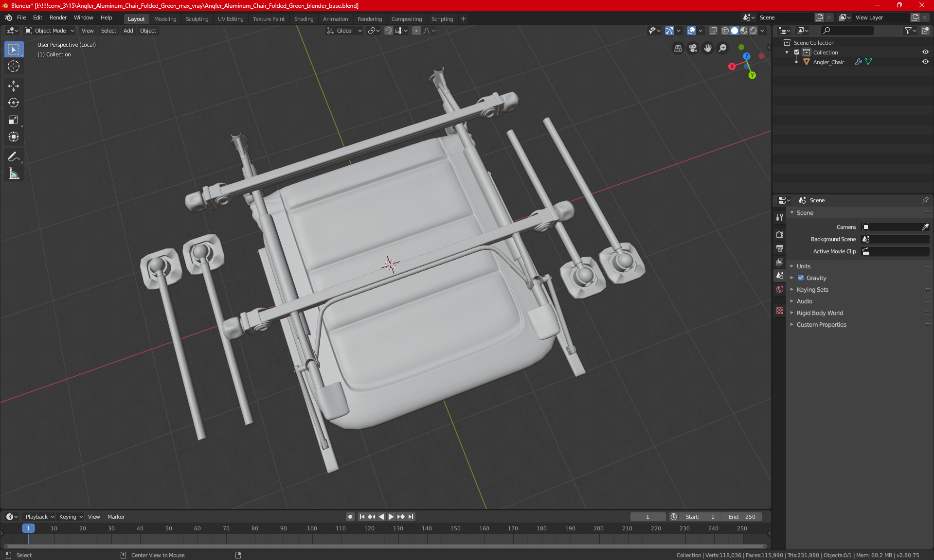This screenshot has width=934, height=560.
Task: Select the Transform tool
Action: (x=14, y=137)
